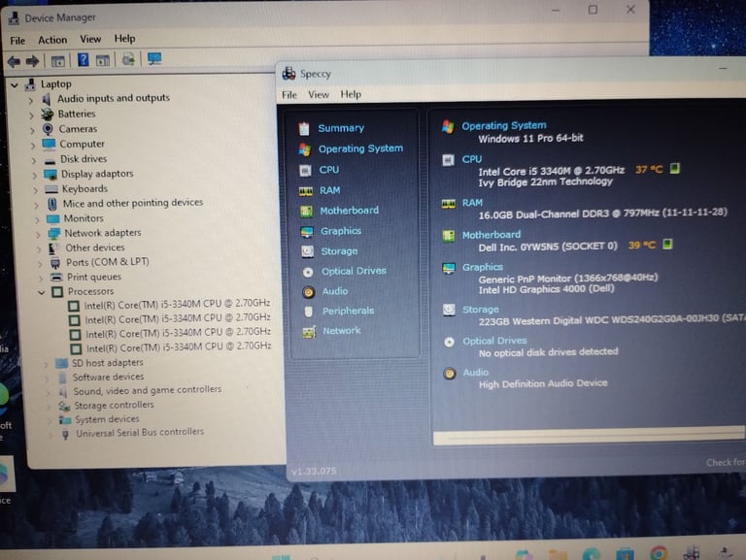The height and width of the screenshot is (560, 746).
Task: Click 'Windows 11 Pro 64-bit' text
Action: (530, 139)
